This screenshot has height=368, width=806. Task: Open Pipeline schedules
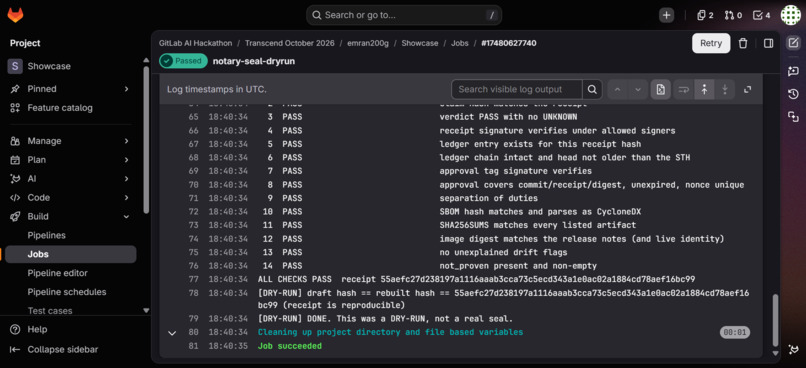[71, 292]
